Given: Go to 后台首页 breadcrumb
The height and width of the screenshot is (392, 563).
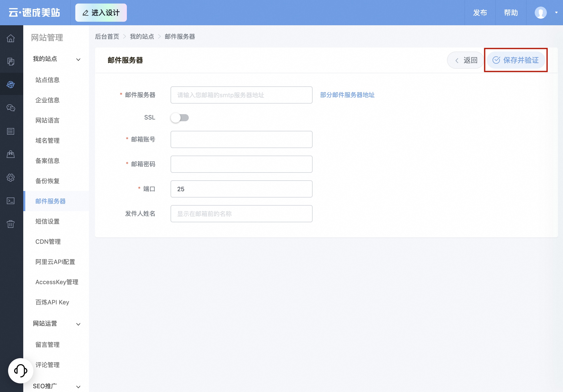Looking at the screenshot, I should point(107,37).
